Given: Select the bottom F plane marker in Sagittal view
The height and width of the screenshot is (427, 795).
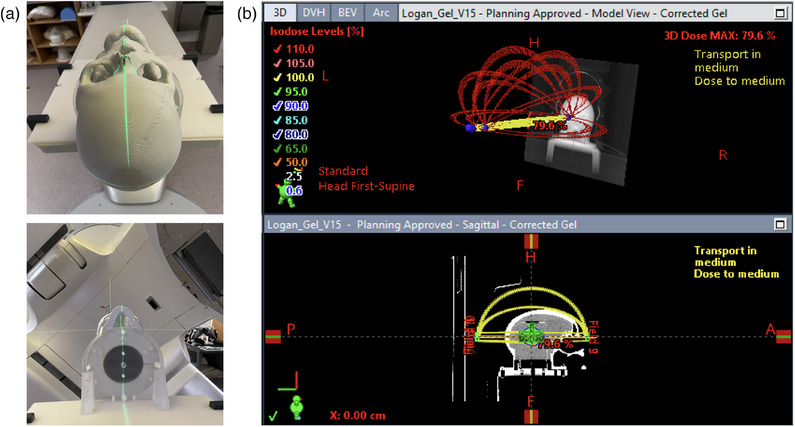Looking at the screenshot, I should [x=530, y=417].
